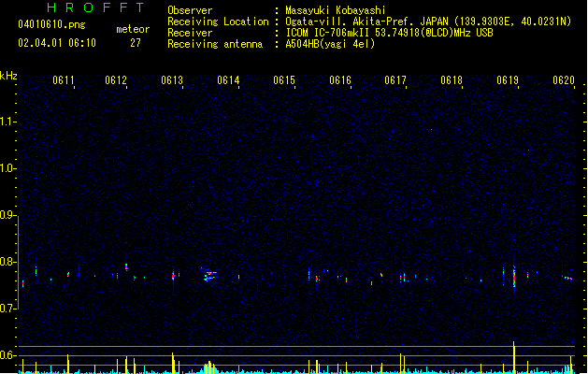Click the strong vertical meteor echo near 0619
Image resolution: width=588 pixels, height=374 pixels.
(514, 275)
